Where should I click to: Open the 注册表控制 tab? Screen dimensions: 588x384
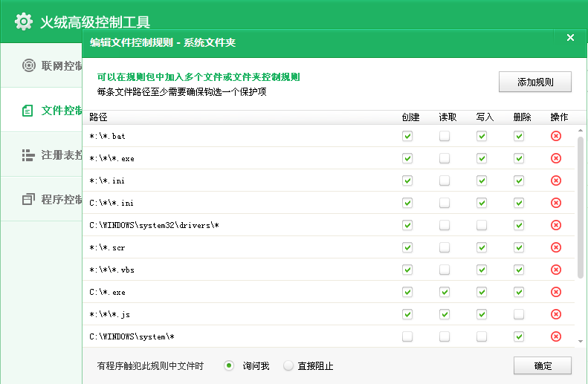tap(41, 154)
